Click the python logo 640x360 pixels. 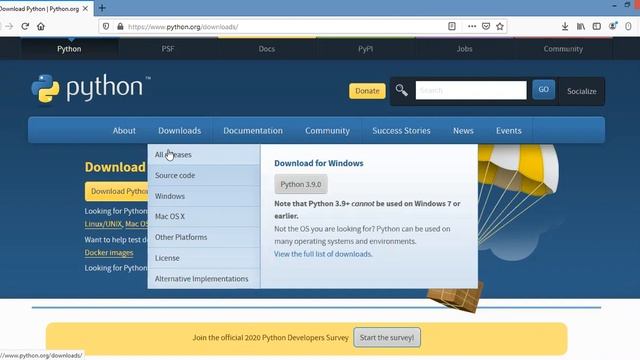[91, 88]
